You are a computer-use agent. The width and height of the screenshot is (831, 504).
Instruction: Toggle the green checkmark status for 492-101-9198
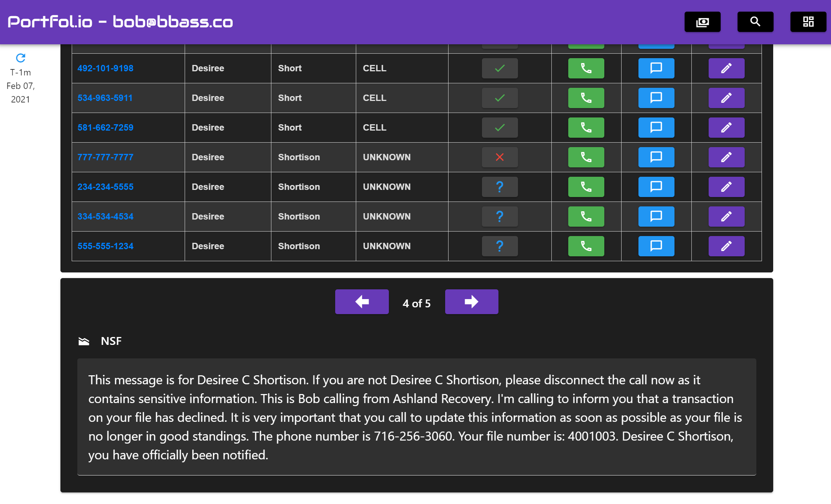(500, 68)
